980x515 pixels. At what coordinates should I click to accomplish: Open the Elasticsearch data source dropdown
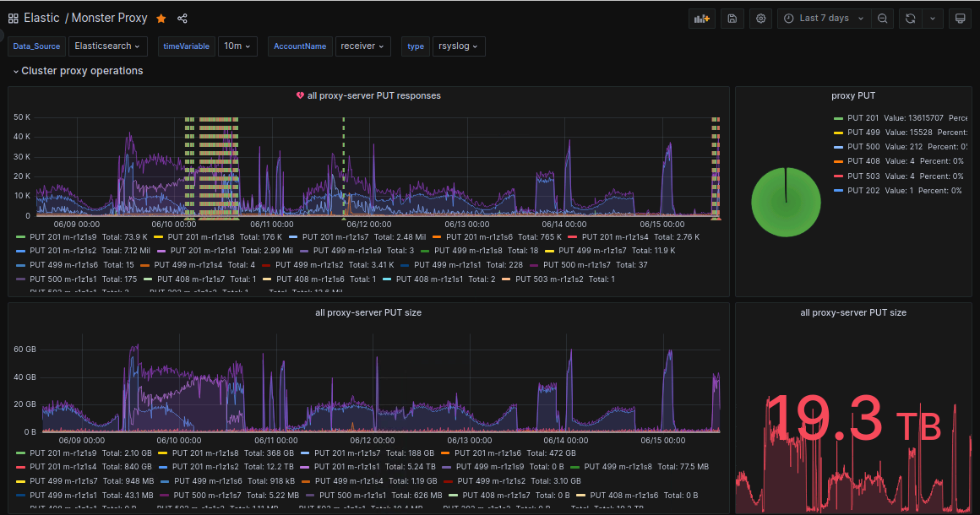(108, 46)
